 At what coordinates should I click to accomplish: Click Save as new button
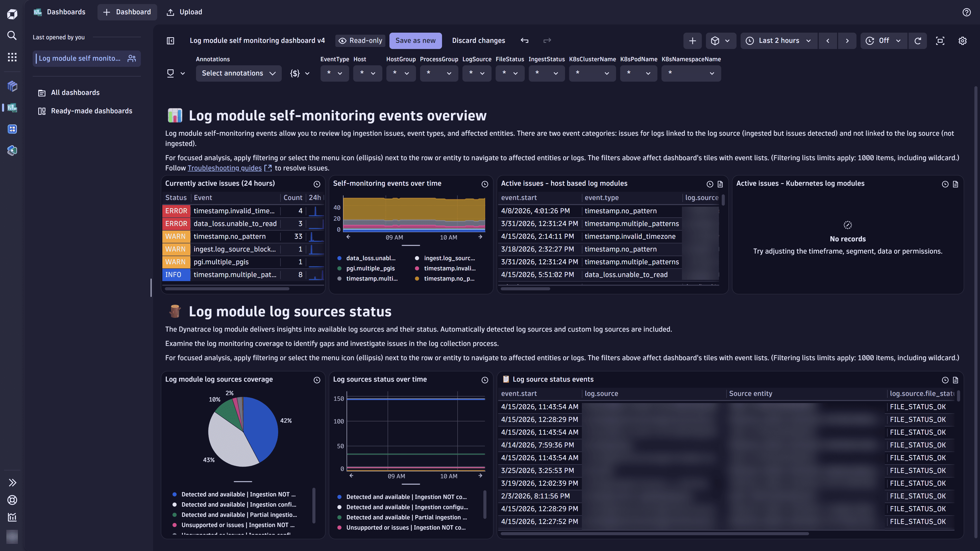point(415,40)
